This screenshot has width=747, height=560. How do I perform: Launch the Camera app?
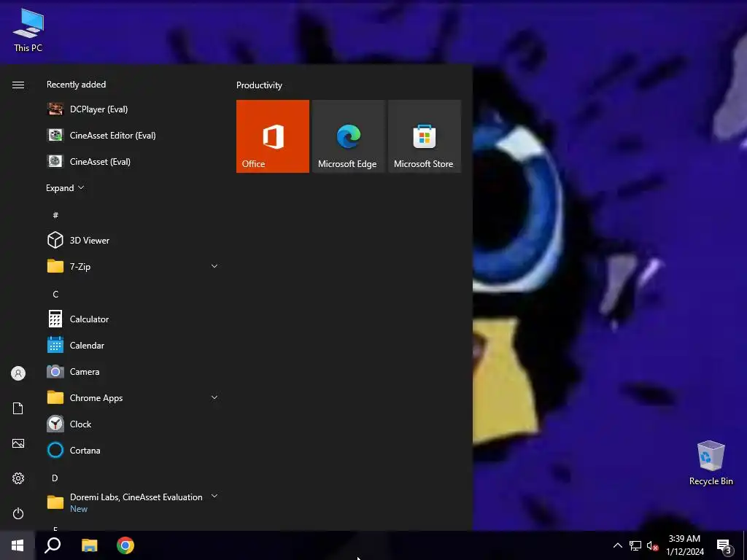click(133, 371)
